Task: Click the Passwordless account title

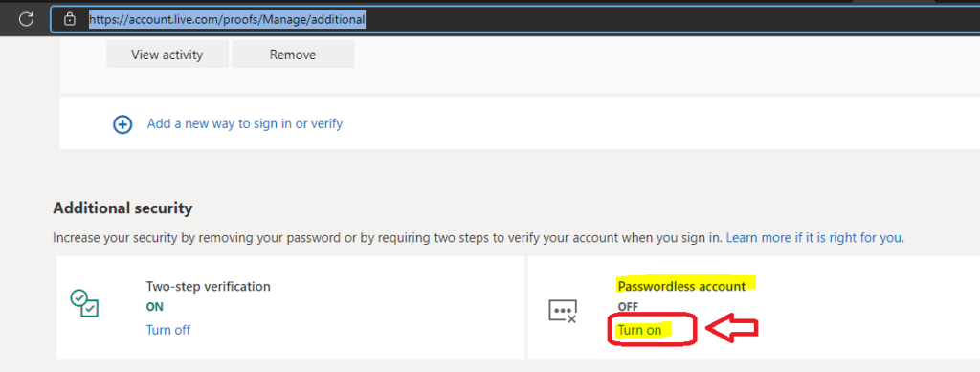Action: pos(681,286)
